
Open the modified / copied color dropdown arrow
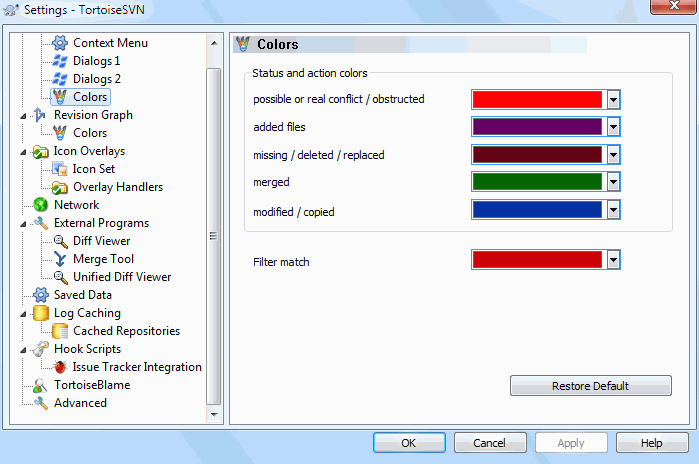coord(613,210)
